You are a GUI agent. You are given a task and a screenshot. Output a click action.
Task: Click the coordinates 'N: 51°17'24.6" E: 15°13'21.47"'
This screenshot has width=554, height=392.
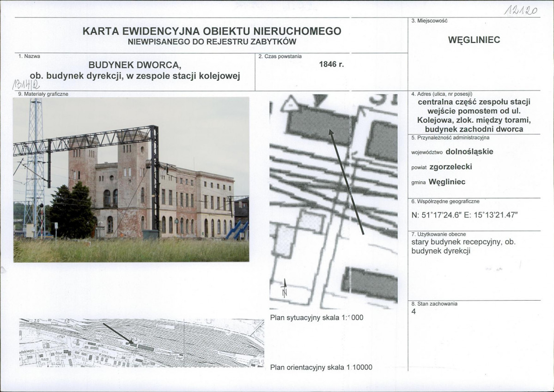coord(465,215)
